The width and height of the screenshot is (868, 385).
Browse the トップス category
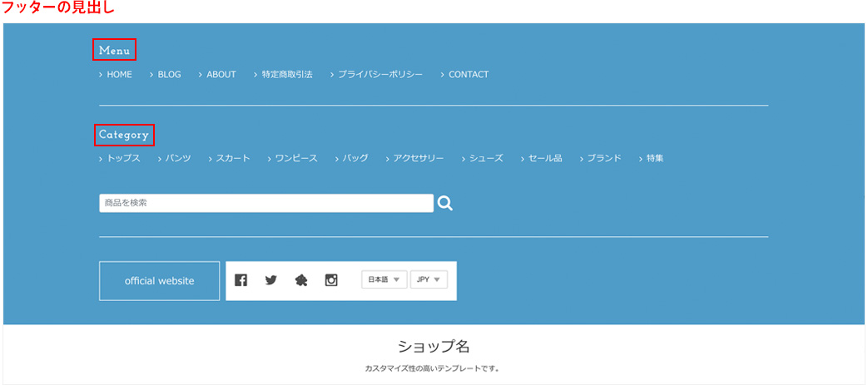tap(123, 158)
